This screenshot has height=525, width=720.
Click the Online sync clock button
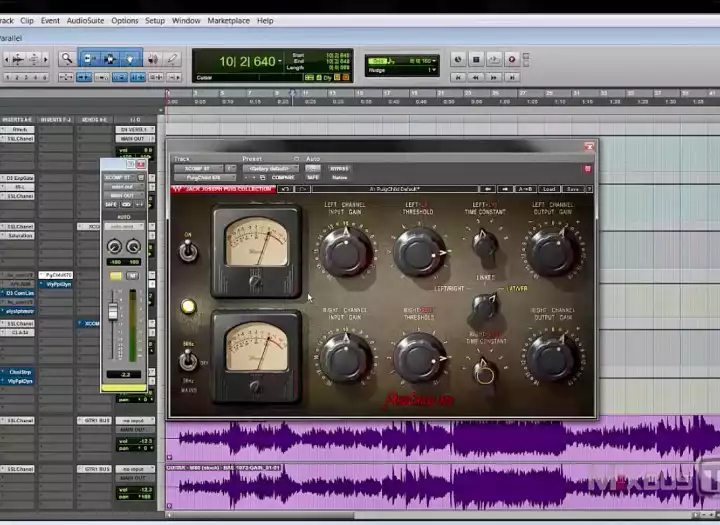click(x=458, y=59)
